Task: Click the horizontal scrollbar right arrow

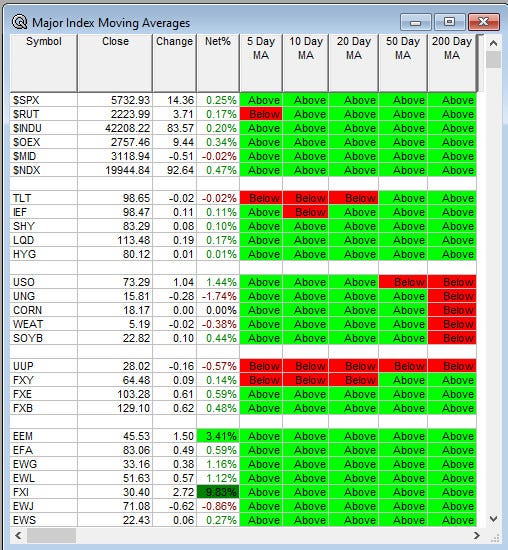Action: coord(476,535)
